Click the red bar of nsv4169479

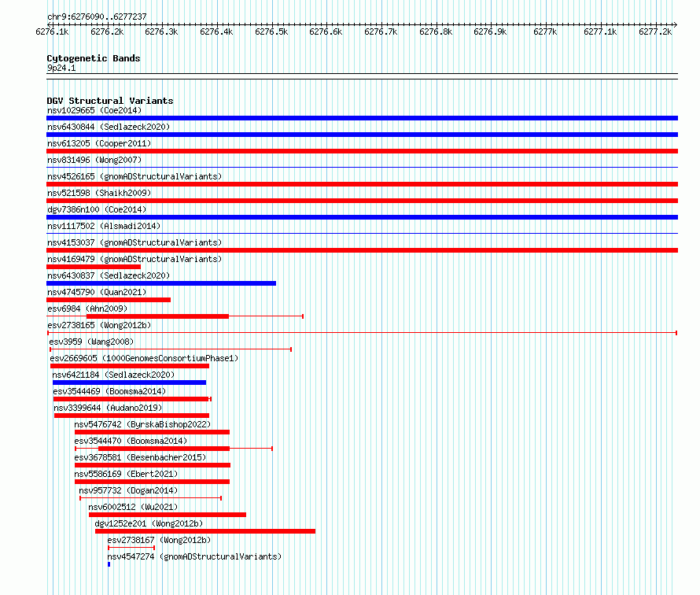pyautogui.click(x=94, y=267)
